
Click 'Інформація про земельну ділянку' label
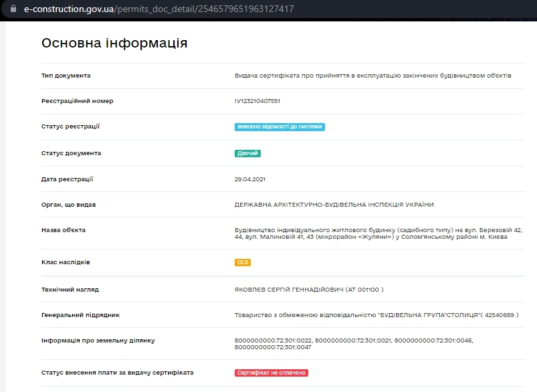click(98, 340)
